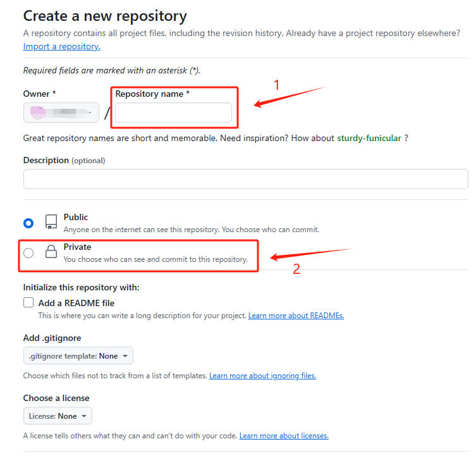Focus the Description text field

tap(246, 179)
